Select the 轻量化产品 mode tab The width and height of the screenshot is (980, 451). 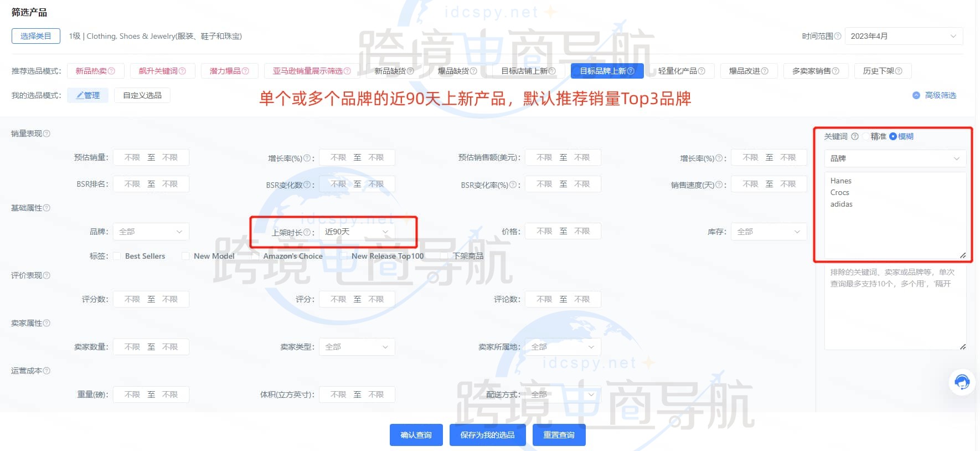(682, 71)
